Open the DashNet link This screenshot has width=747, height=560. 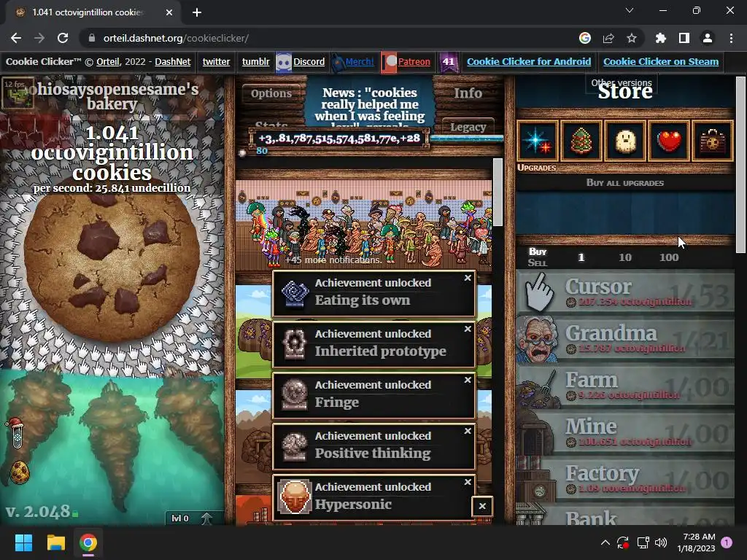(x=172, y=61)
